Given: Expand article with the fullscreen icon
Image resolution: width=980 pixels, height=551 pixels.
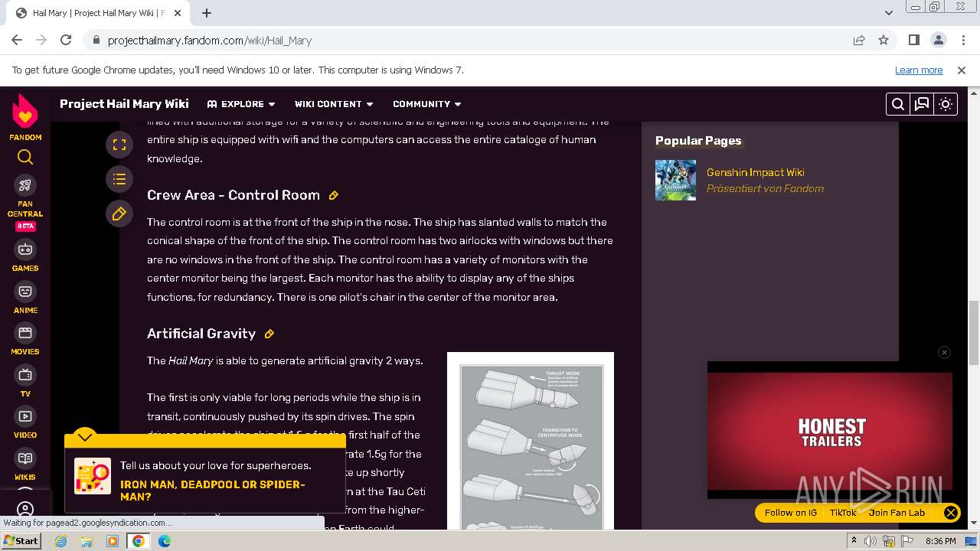Looking at the screenshot, I should pos(119,145).
